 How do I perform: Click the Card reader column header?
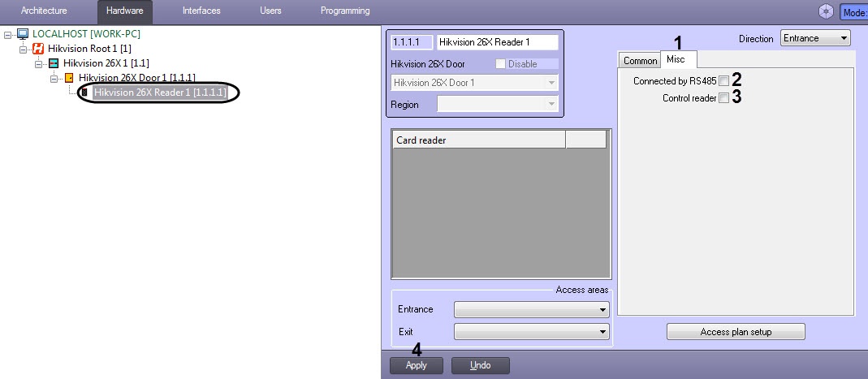pyautogui.click(x=479, y=140)
